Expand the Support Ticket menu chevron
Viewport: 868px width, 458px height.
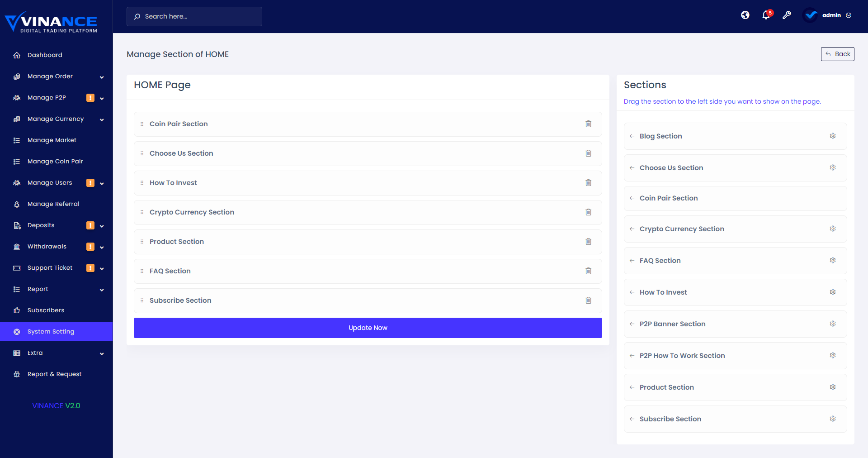coord(102,268)
